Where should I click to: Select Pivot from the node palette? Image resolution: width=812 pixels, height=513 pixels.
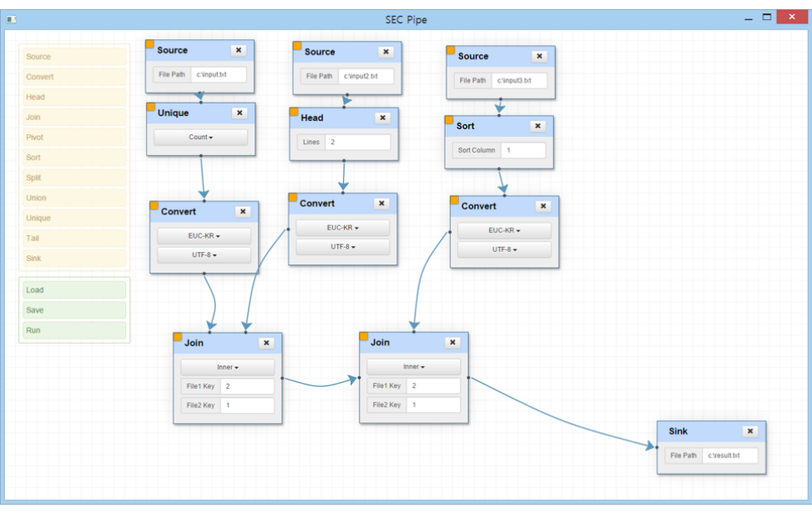(x=75, y=138)
